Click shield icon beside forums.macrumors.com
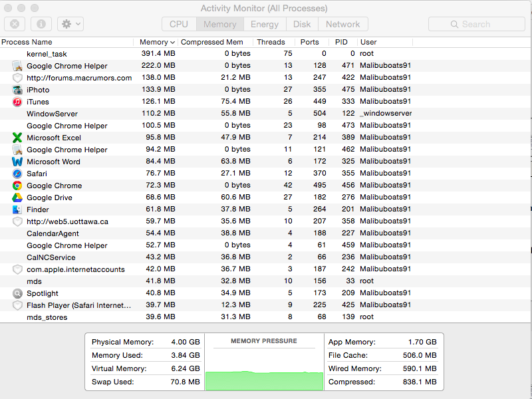 click(17, 78)
